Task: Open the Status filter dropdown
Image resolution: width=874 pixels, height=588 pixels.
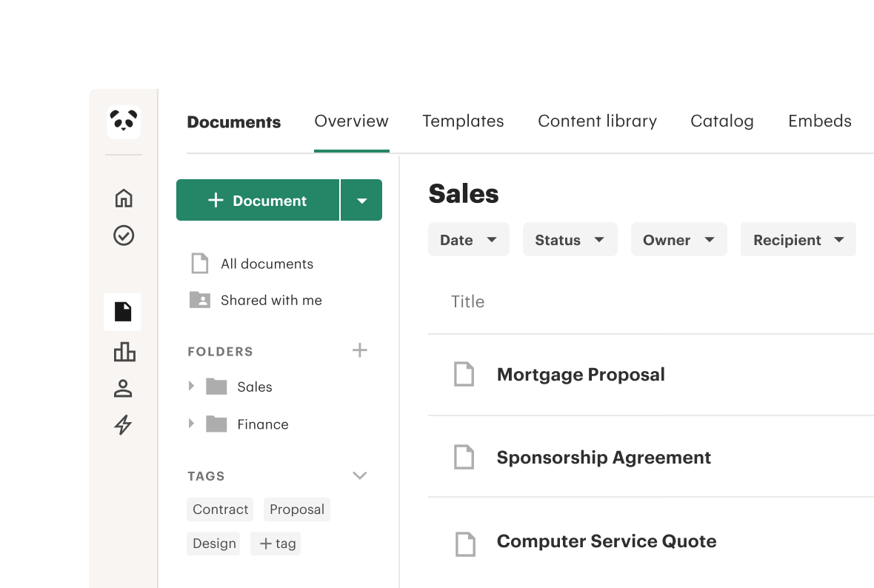Action: (570, 239)
